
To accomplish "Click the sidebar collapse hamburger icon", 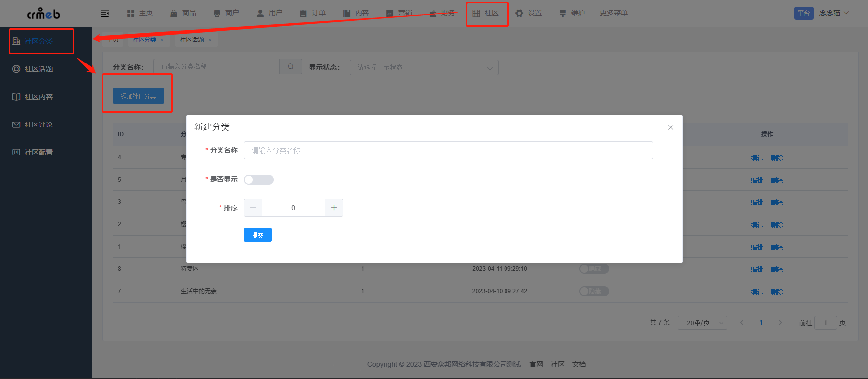I will [105, 13].
